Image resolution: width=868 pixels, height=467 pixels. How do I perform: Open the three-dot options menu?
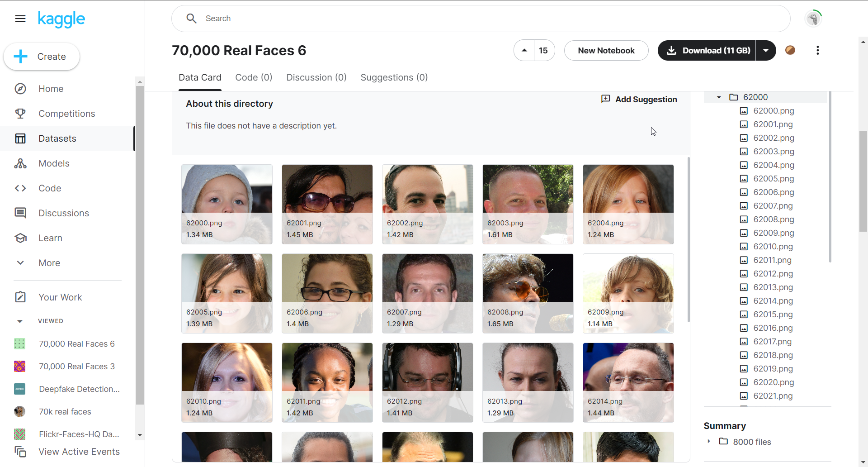pos(817,50)
